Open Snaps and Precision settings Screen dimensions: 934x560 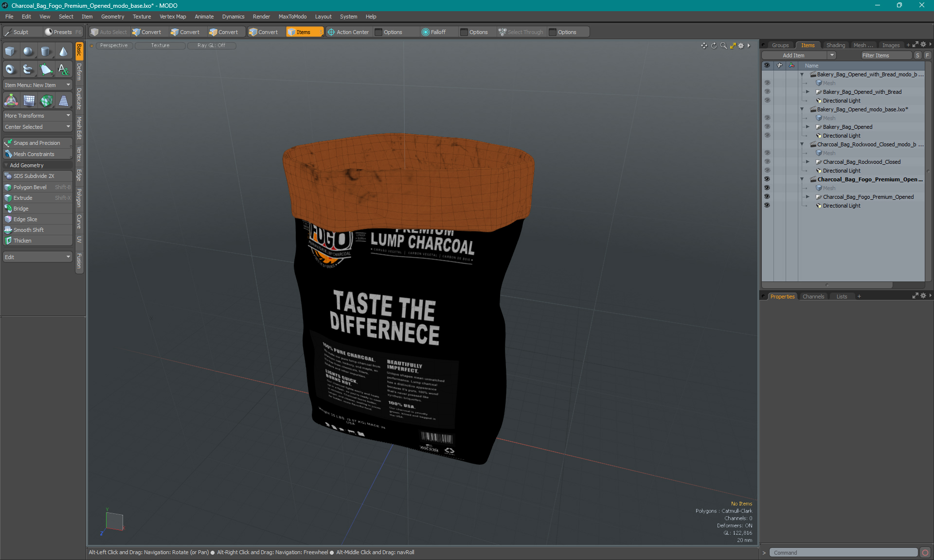point(37,143)
